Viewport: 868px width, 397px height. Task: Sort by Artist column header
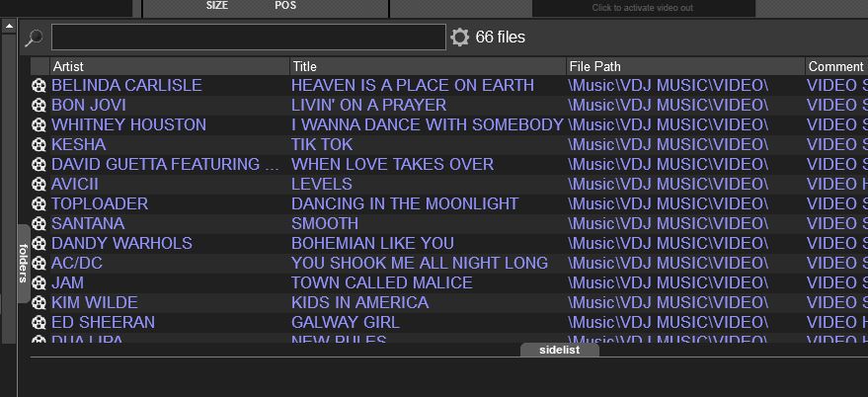[170, 66]
